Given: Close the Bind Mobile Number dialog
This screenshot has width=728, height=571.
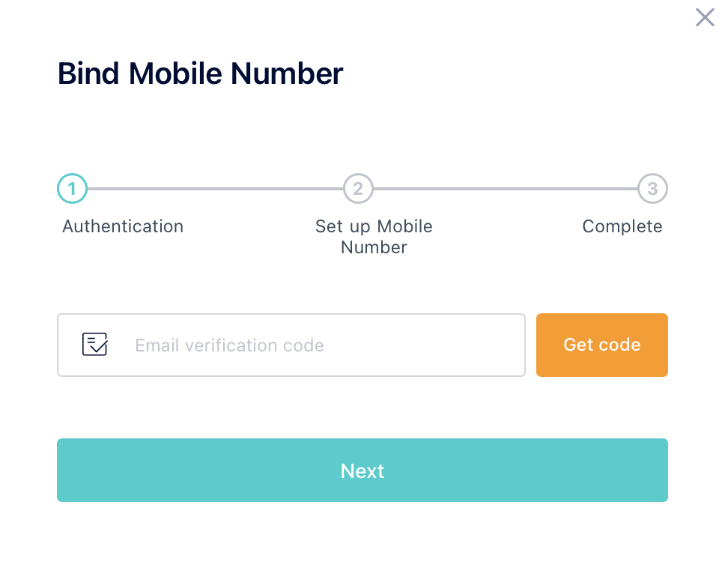Looking at the screenshot, I should click(x=705, y=17).
